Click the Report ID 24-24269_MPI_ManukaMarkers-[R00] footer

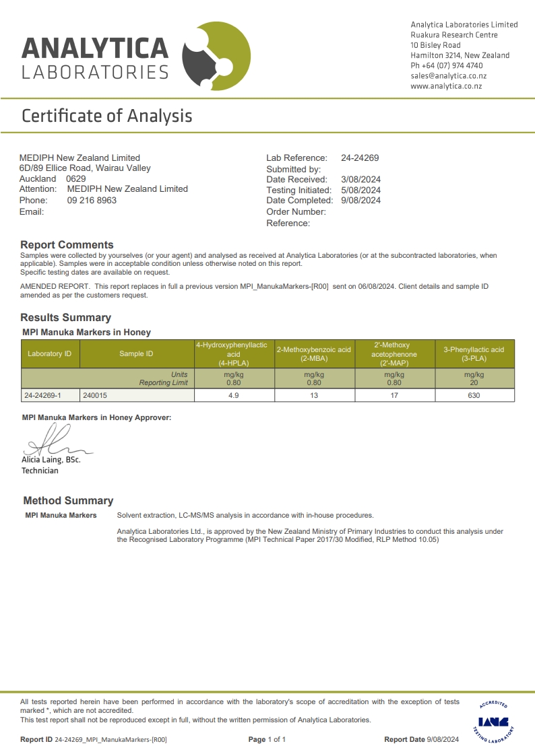94,739
